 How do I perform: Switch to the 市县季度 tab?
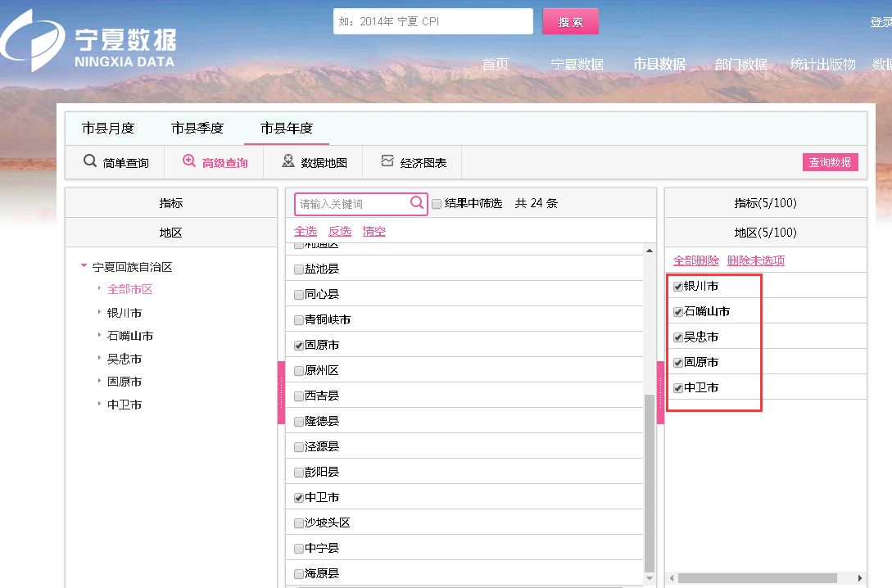[x=197, y=129]
